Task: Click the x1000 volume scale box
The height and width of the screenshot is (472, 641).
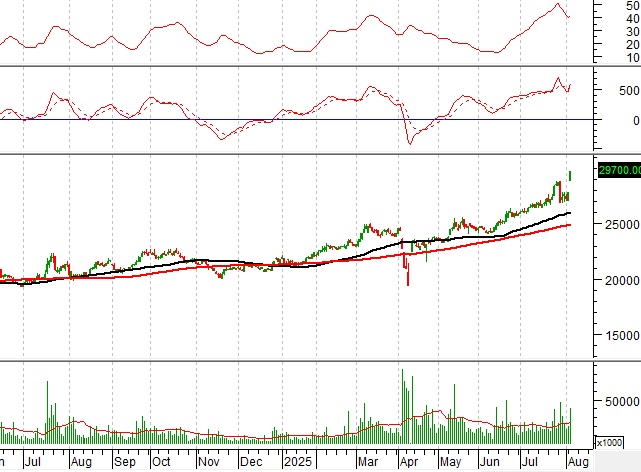Action: [607, 442]
